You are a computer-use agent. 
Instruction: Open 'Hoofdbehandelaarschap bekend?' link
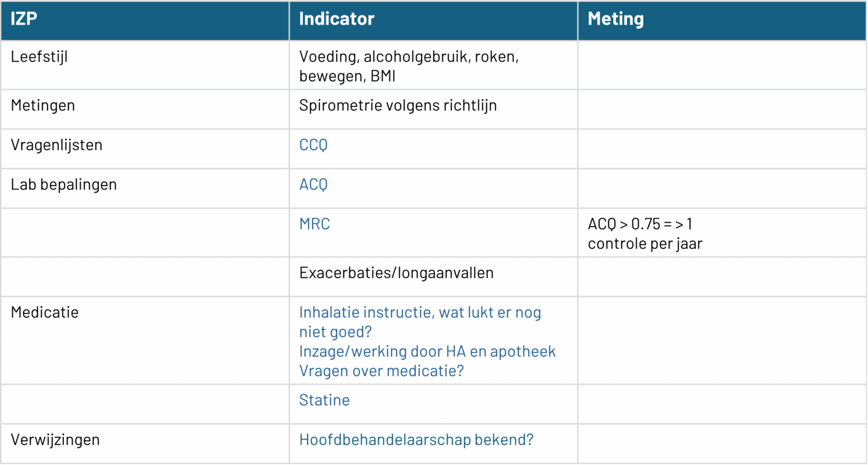click(416, 440)
